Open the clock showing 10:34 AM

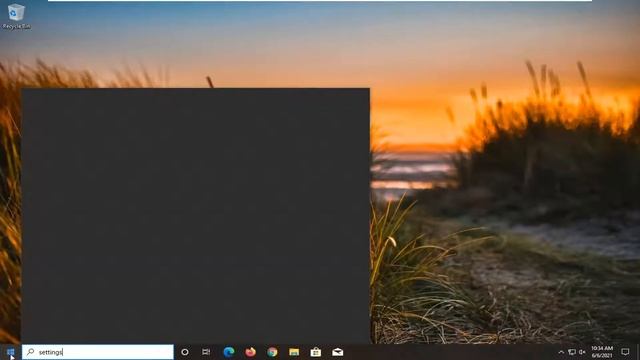602,352
